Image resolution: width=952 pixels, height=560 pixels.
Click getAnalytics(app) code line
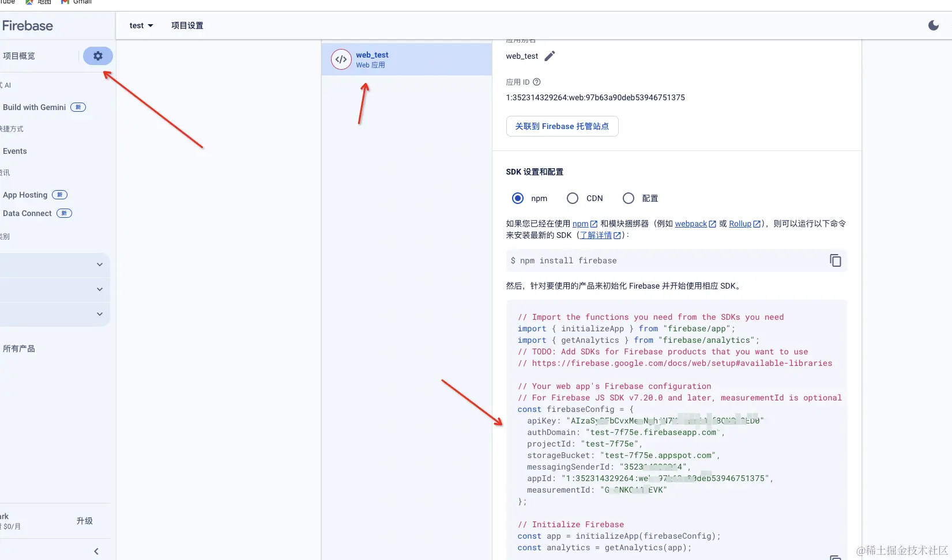pyautogui.click(x=604, y=547)
